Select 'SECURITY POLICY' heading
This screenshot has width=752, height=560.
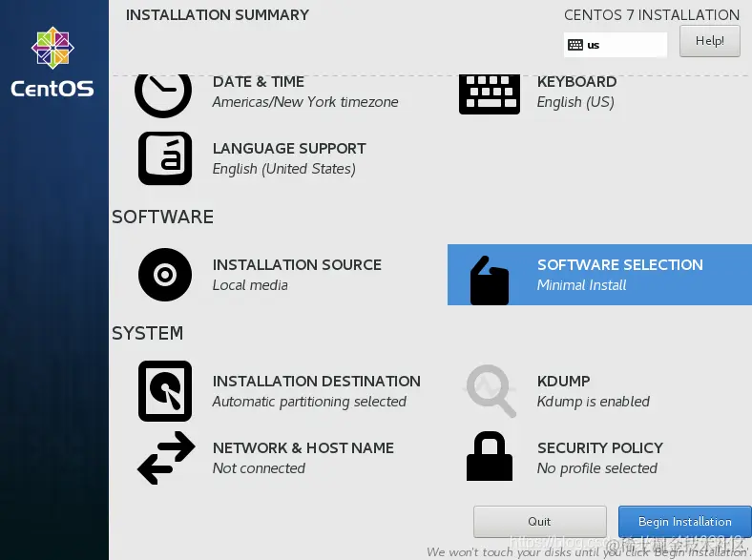[x=600, y=448]
